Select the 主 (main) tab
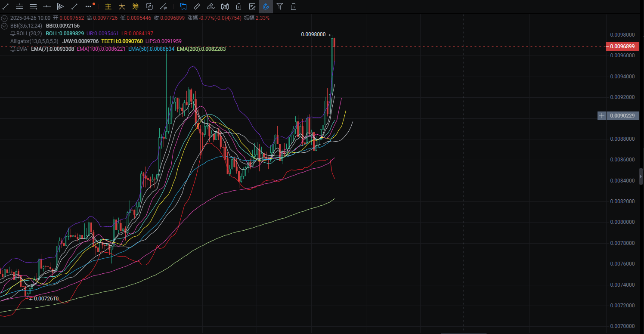Image resolution: width=644 pixels, height=334 pixels. [x=108, y=6]
